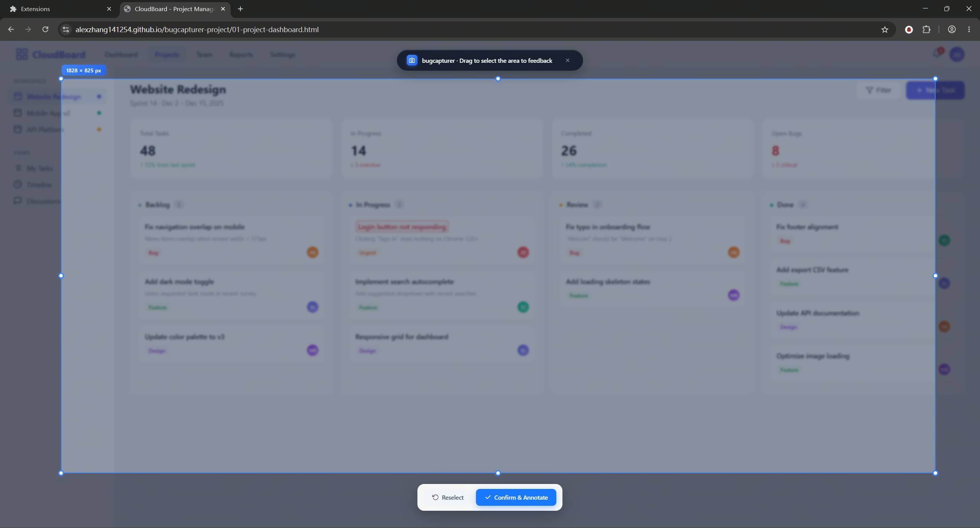Go back to the previous page
The width and height of the screenshot is (980, 528).
click(11, 29)
